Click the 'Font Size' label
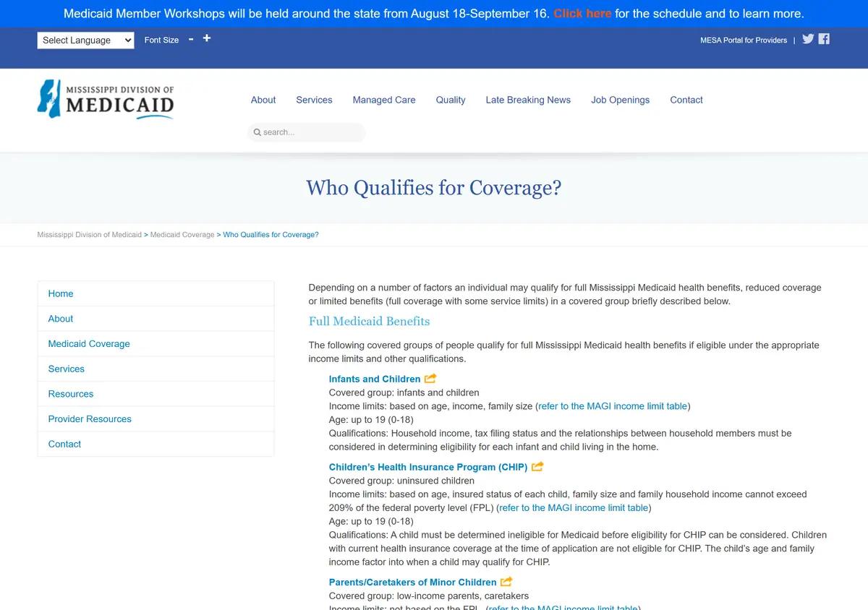This screenshot has width=868, height=610. tap(161, 40)
